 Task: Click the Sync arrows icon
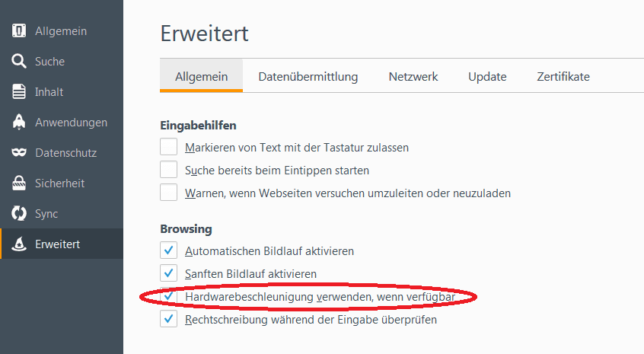pos(19,214)
